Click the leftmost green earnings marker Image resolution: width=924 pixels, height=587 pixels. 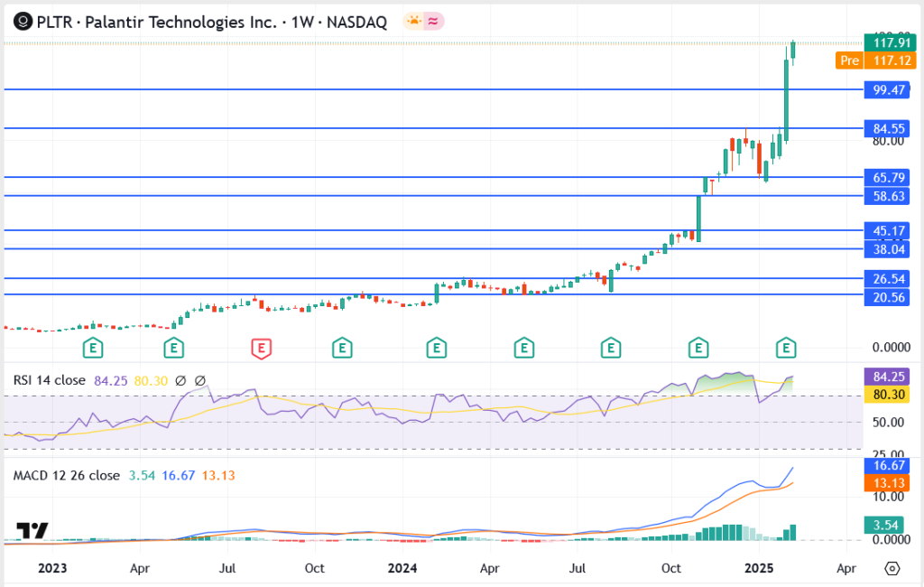point(91,347)
